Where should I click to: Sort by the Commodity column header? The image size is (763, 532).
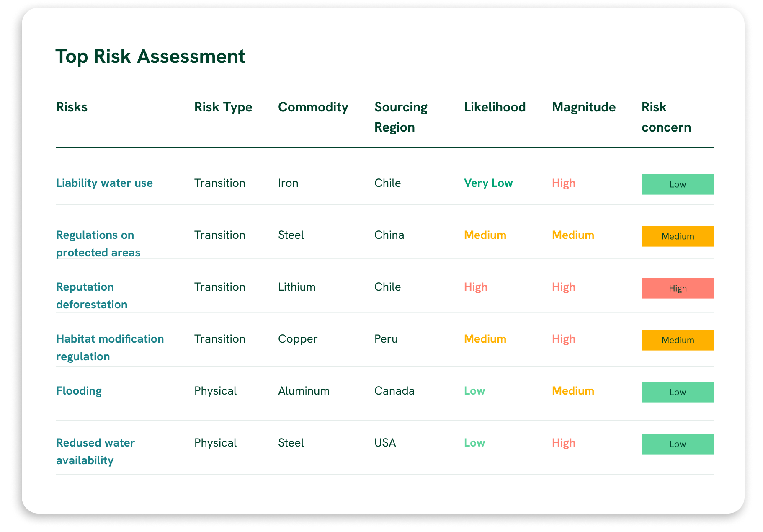(313, 107)
